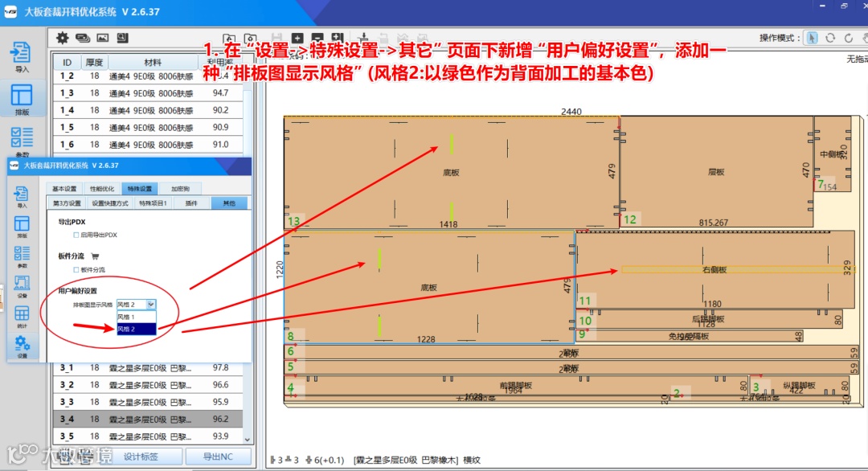Select 排版 in the settings window sidebar
The width and height of the screenshot is (868, 471).
(22, 227)
